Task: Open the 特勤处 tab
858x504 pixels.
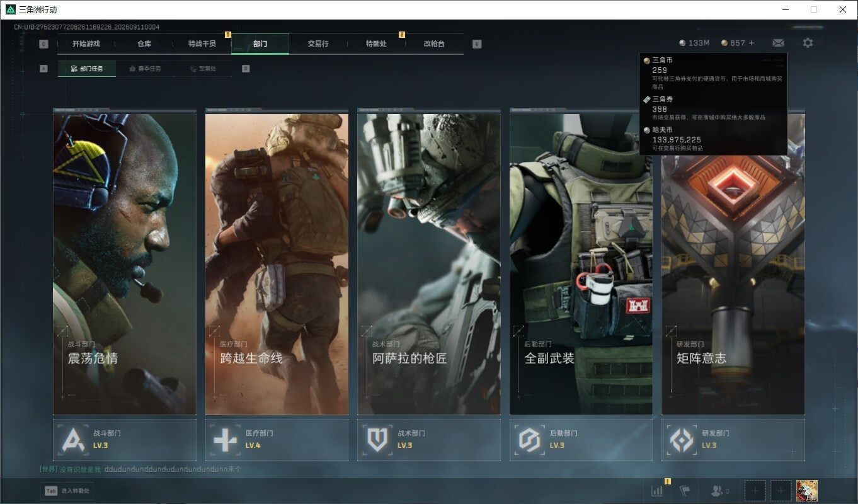Action: tap(376, 44)
